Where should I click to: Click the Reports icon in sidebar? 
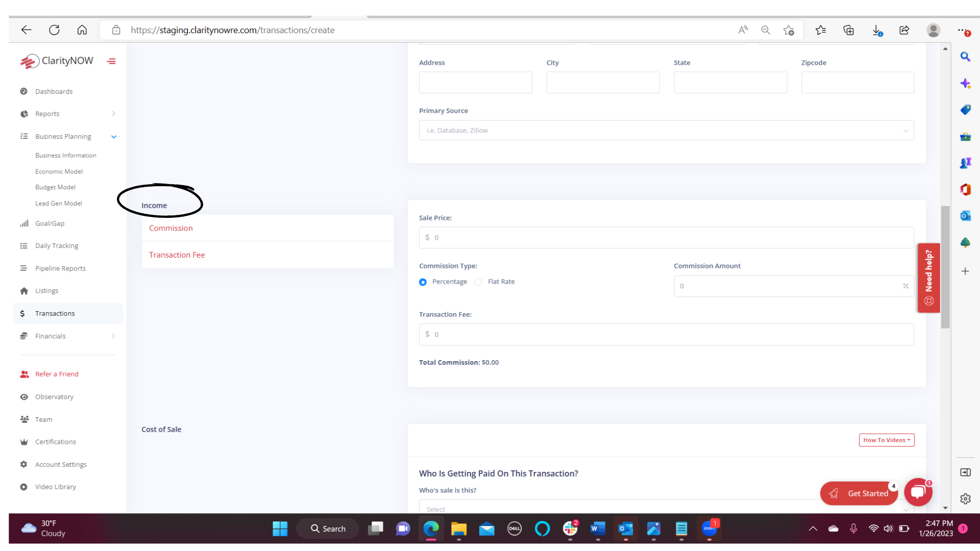(x=25, y=114)
